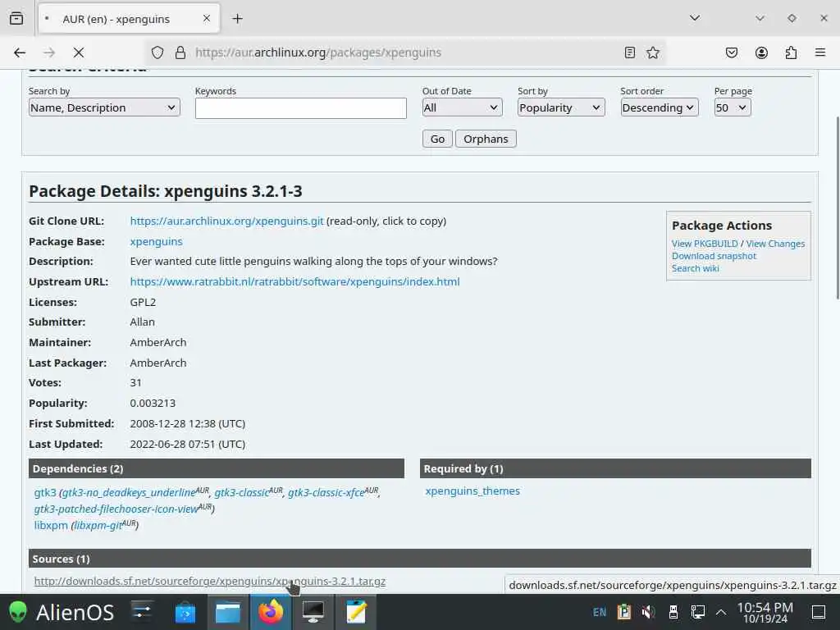Open the monitor terminal taskbar icon
The width and height of the screenshot is (840, 630).
313,612
